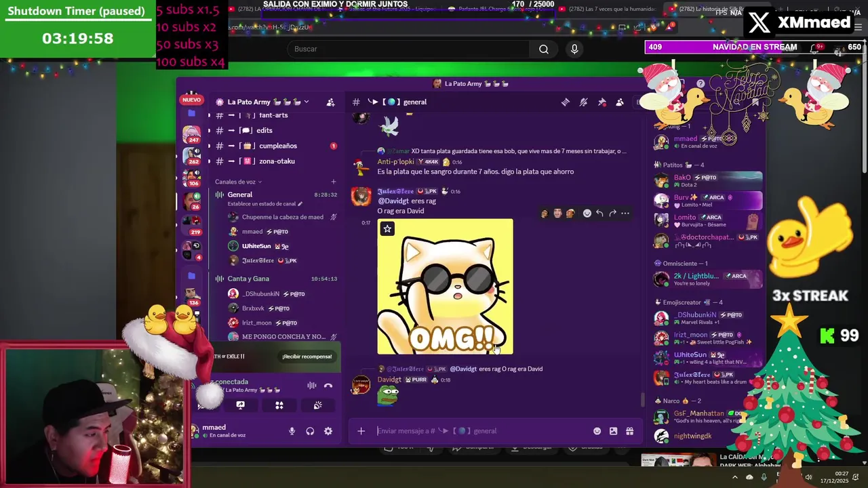
Task: Jump to replied message from @Zamar preview
Action: 505,151
